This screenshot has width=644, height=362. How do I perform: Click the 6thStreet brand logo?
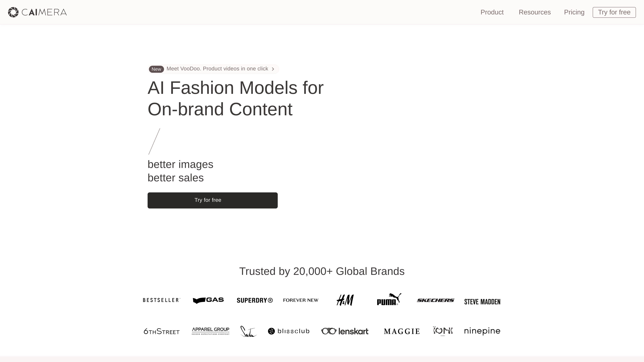(x=162, y=331)
